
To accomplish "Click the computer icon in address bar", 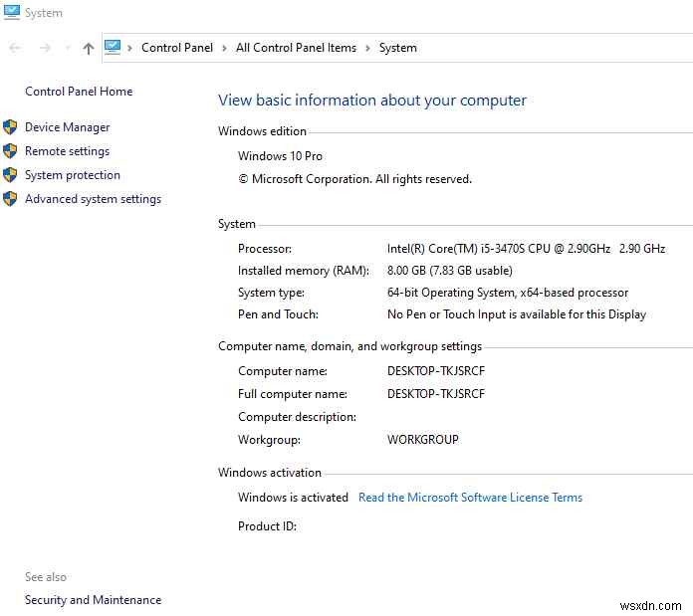I will click(113, 47).
